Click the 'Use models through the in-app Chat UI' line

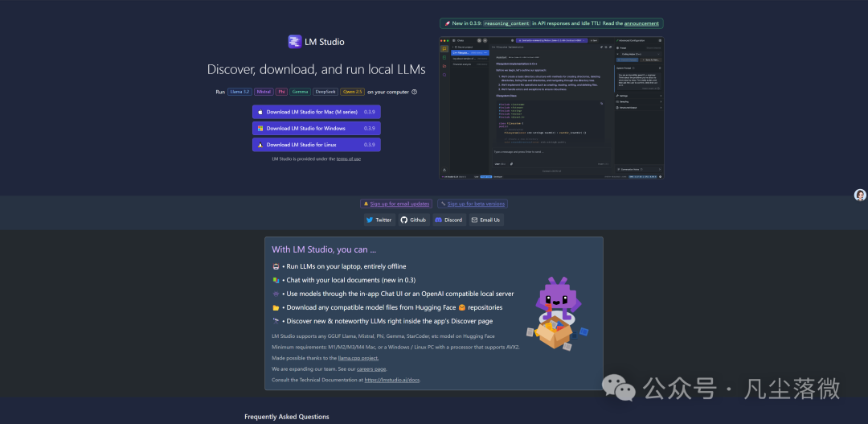point(399,294)
